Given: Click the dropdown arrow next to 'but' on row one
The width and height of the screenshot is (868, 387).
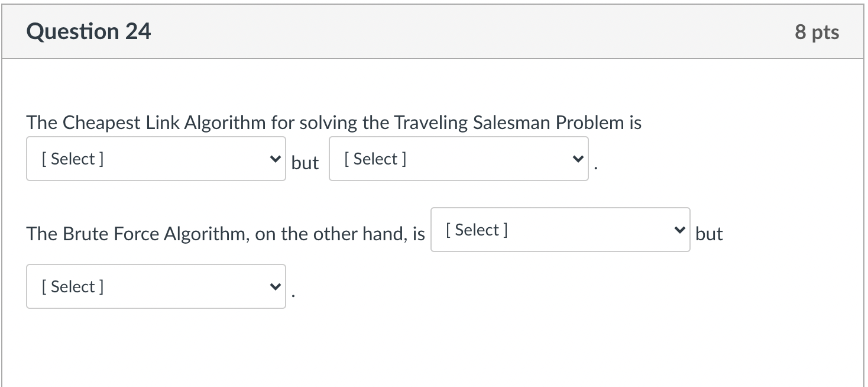Looking at the screenshot, I should click(x=578, y=158).
